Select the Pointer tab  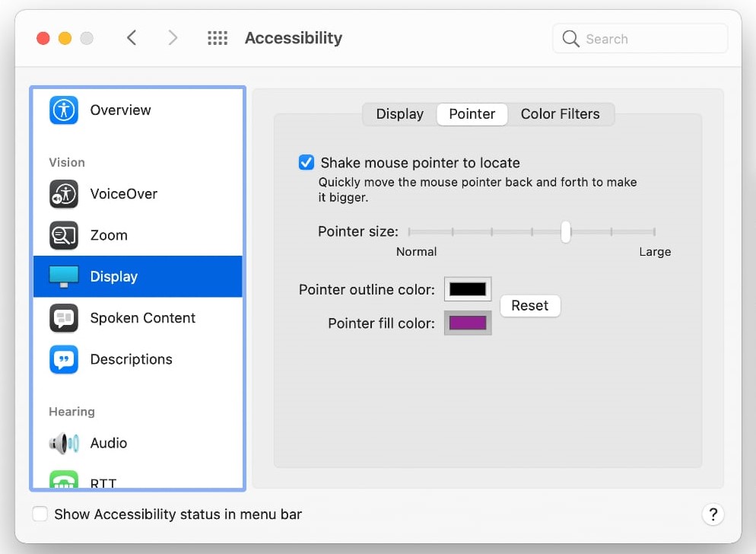472,114
